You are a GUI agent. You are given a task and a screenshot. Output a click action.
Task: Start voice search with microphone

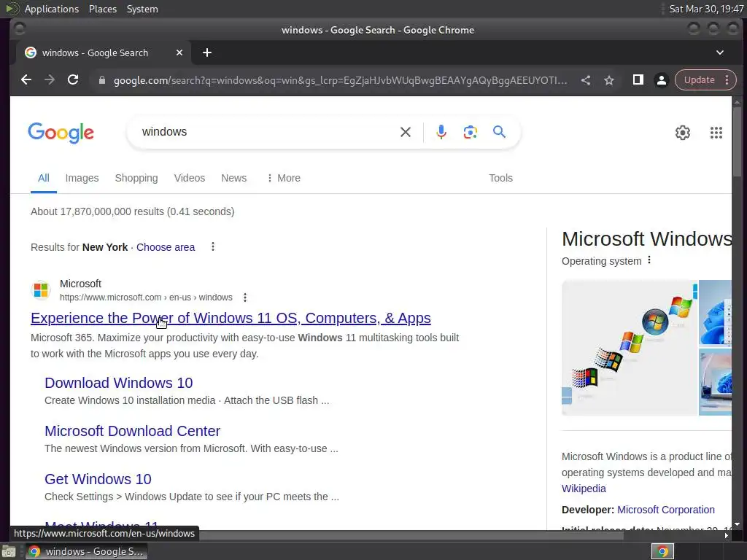click(441, 132)
